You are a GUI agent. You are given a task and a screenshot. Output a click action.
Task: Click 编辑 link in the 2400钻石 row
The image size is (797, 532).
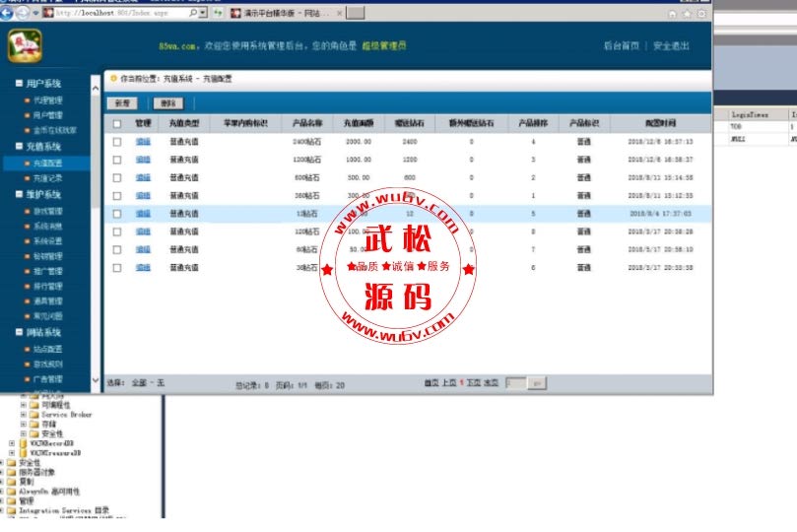(143, 142)
